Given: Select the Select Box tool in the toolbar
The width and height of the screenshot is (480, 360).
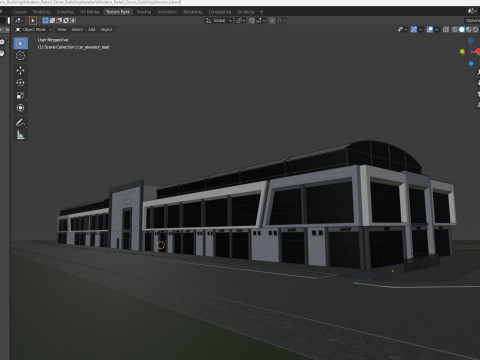Looking at the screenshot, I should pos(21,43).
